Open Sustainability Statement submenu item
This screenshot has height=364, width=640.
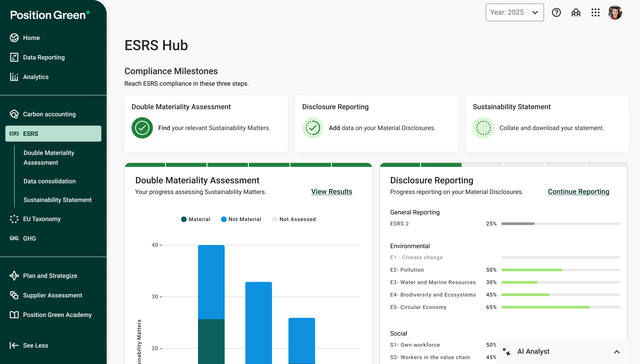[57, 200]
